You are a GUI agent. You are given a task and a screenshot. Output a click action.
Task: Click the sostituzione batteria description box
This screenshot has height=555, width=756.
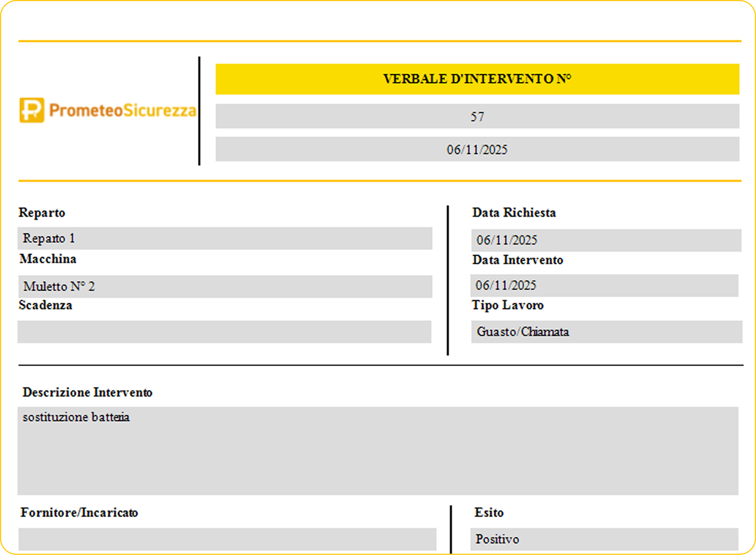pyautogui.click(x=378, y=451)
